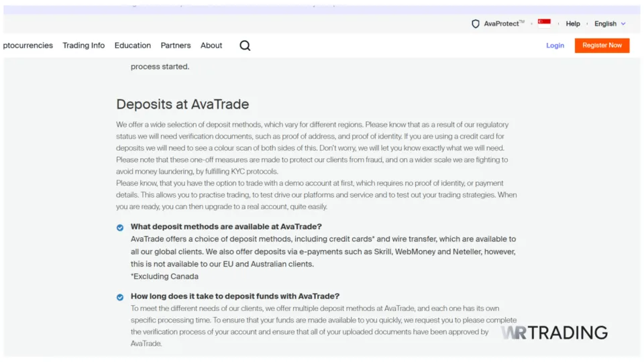Open the site search magnifier icon
The height and width of the screenshot is (362, 644).
[x=245, y=46]
